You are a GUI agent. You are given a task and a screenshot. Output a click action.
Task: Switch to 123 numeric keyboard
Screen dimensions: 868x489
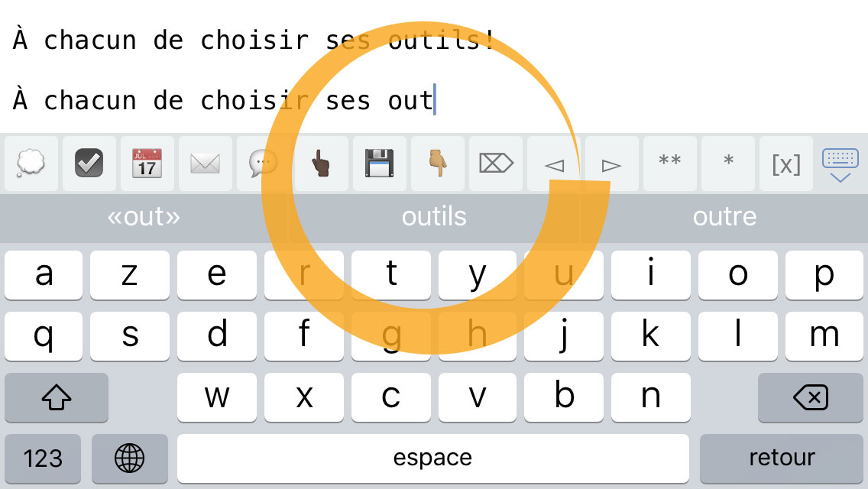[43, 458]
